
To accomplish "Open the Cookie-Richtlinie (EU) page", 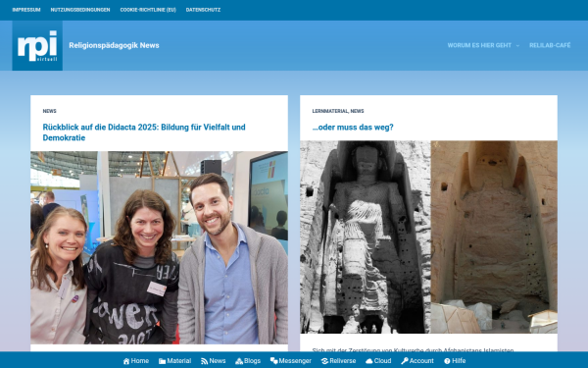I will pos(148,10).
